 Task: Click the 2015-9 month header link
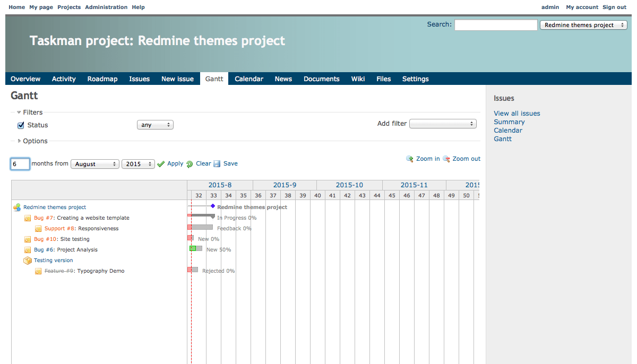(x=285, y=185)
